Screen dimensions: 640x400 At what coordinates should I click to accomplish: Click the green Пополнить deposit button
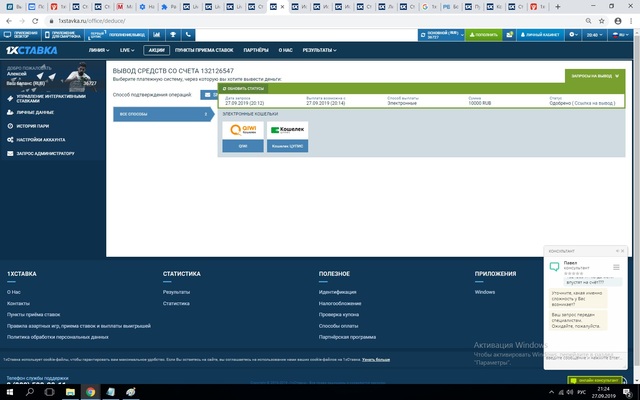[484, 35]
